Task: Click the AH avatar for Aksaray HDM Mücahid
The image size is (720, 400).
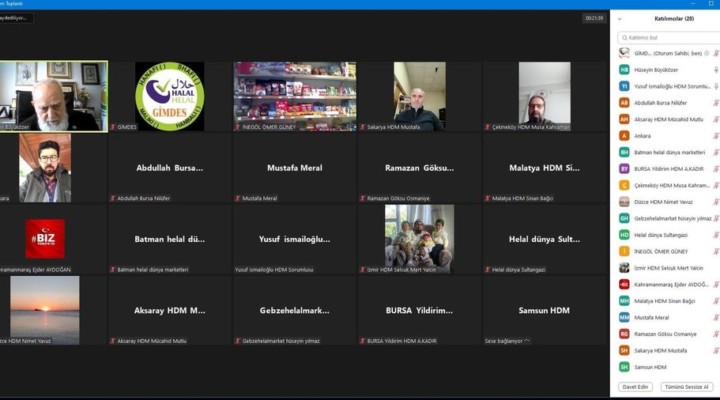Action: [624, 119]
